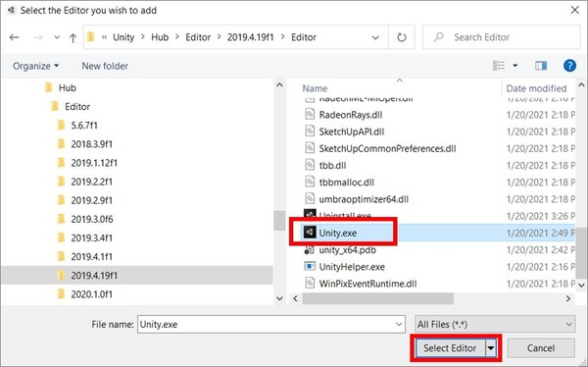Open the 2019.3.0f6 folder in the tree

pyautogui.click(x=92, y=220)
